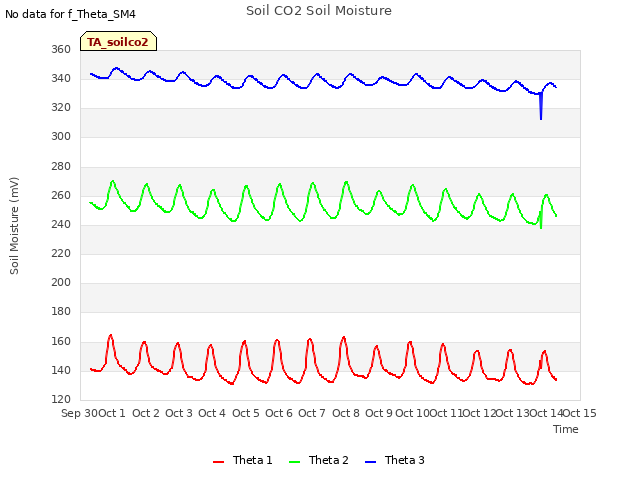Click the 160 y-axis tick label
This screenshot has height=480, width=640.
point(61,341)
